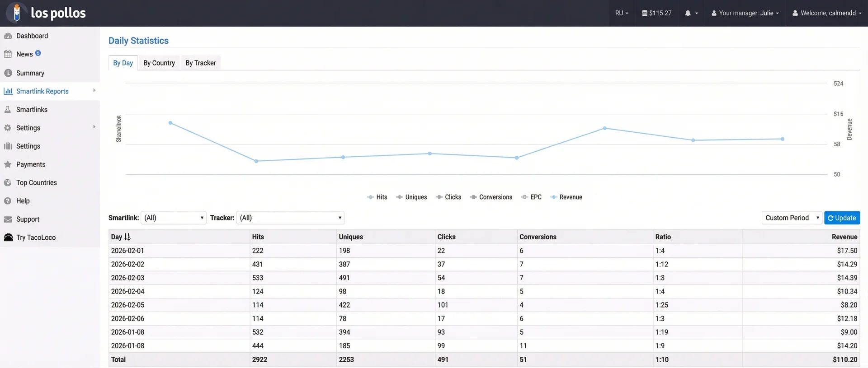Click the gear icon beside Settings
Viewport: 868px width, 368px height.
click(x=8, y=128)
